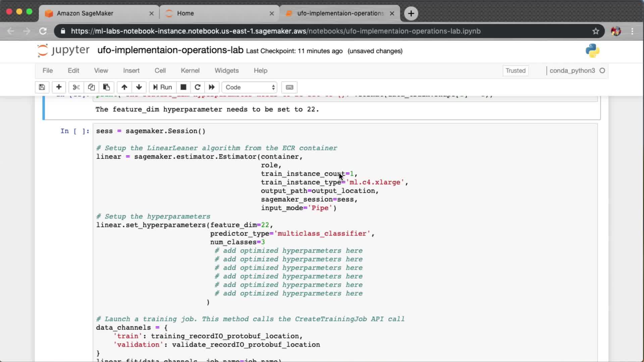Open the command palette keyboard icon
The image size is (644, 362).
coord(289,87)
